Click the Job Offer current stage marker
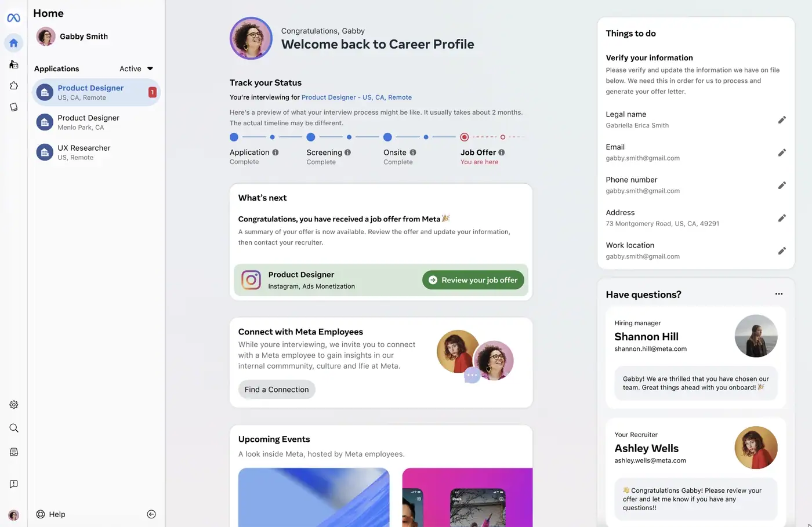 coord(465,137)
